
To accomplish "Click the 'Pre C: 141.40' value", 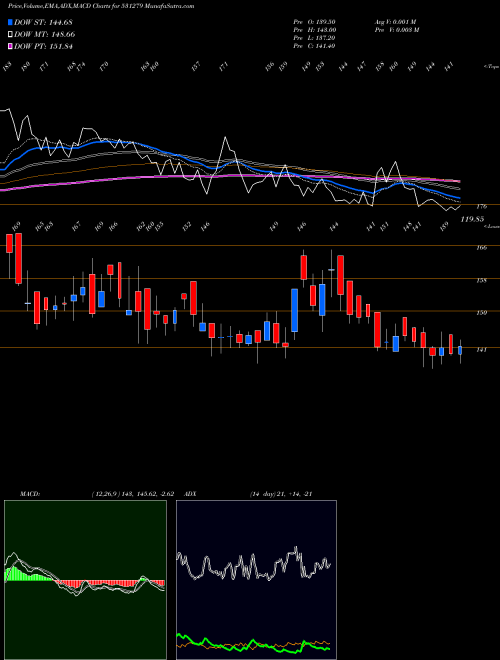I will [x=314, y=46].
